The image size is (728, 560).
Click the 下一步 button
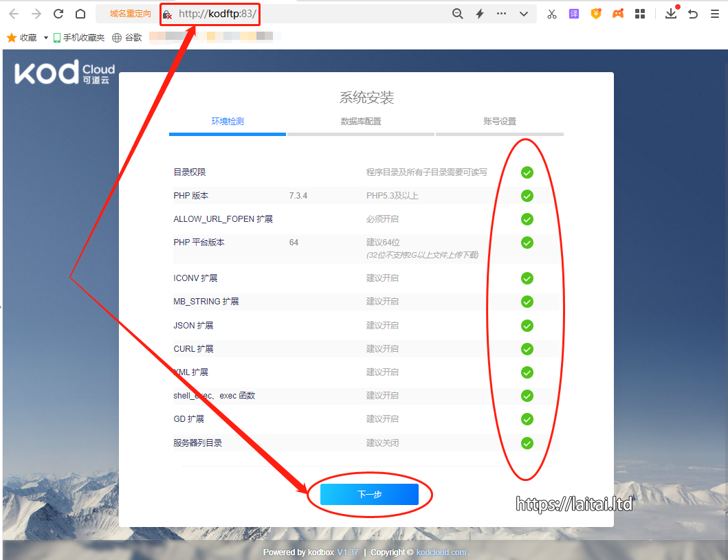[369, 495]
